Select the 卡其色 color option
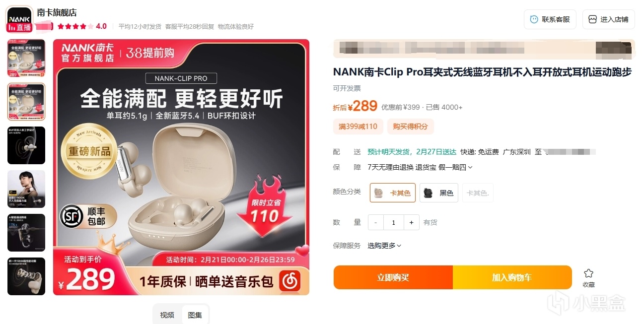 (393, 193)
